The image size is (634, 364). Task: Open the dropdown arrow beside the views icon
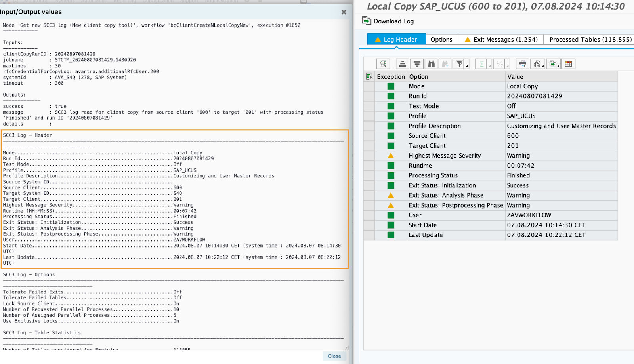pos(543,66)
